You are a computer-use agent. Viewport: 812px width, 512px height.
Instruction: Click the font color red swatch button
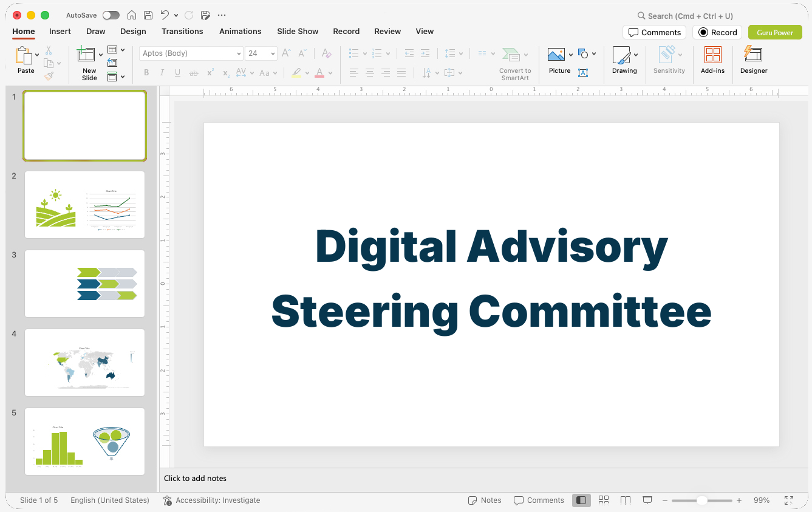(319, 73)
